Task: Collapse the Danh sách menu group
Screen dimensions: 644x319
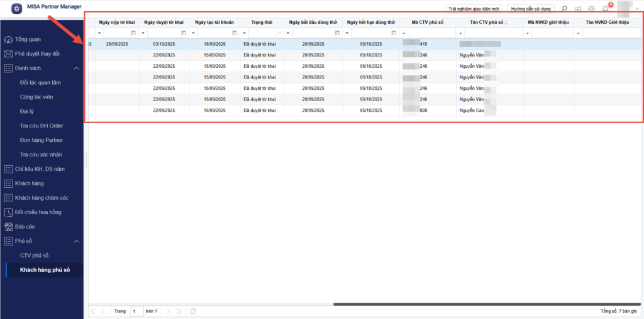Action: [76, 68]
